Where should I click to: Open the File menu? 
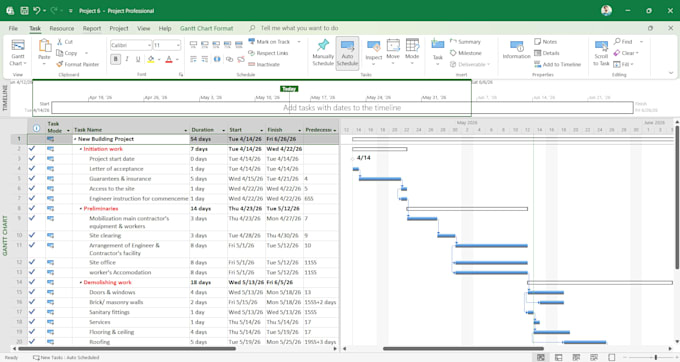coord(13,28)
